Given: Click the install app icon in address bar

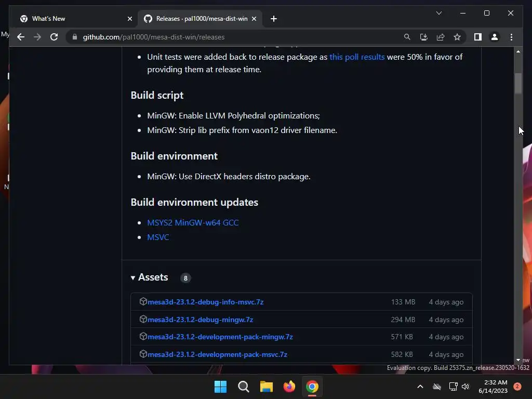Looking at the screenshot, I should pyautogui.click(x=424, y=37).
